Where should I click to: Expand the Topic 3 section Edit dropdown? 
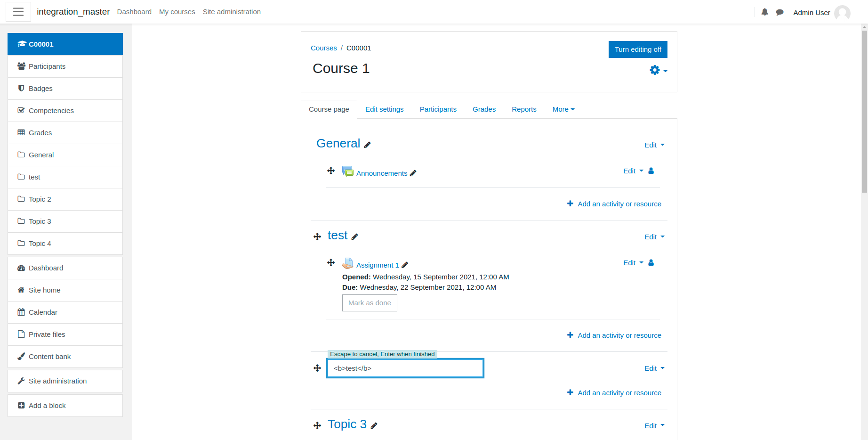[654, 426]
